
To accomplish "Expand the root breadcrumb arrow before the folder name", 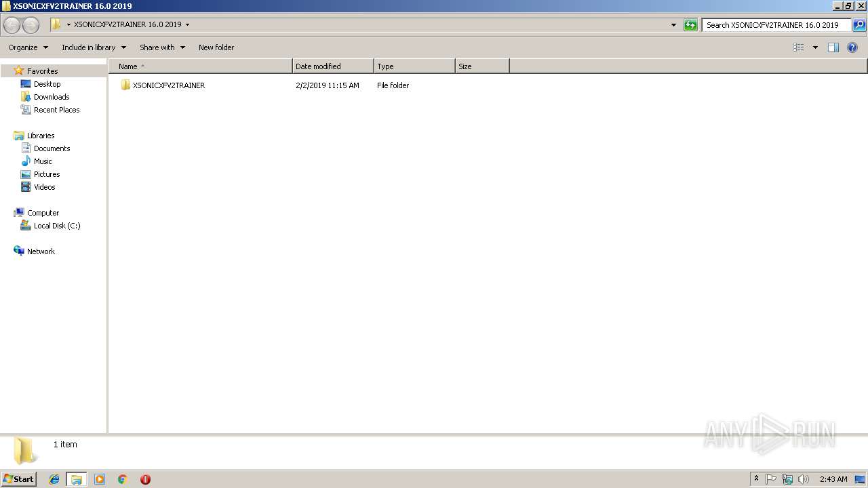I will coord(68,25).
